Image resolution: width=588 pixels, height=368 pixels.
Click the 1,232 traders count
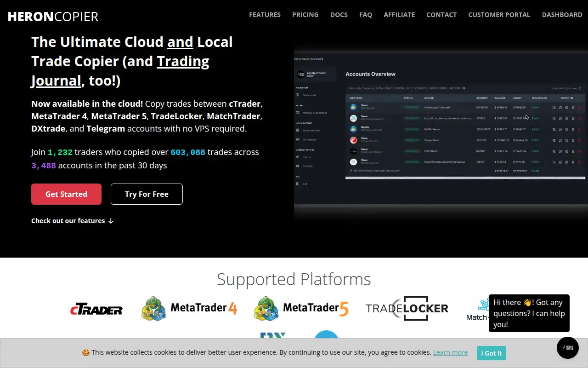[x=60, y=152]
